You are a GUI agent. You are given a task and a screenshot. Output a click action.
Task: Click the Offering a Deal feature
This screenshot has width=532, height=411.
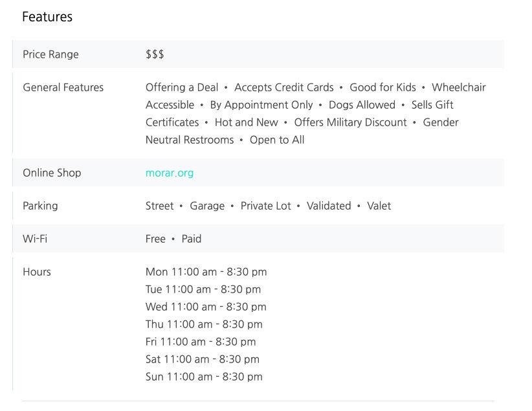pyautogui.click(x=182, y=87)
